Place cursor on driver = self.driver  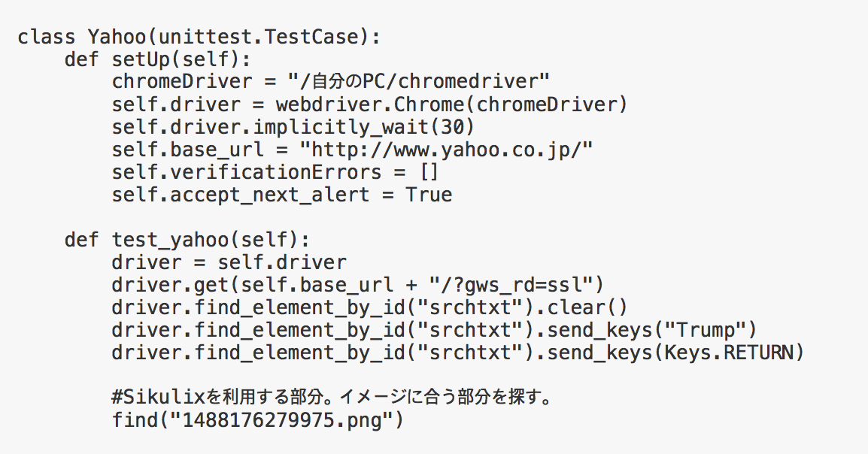[x=229, y=262]
